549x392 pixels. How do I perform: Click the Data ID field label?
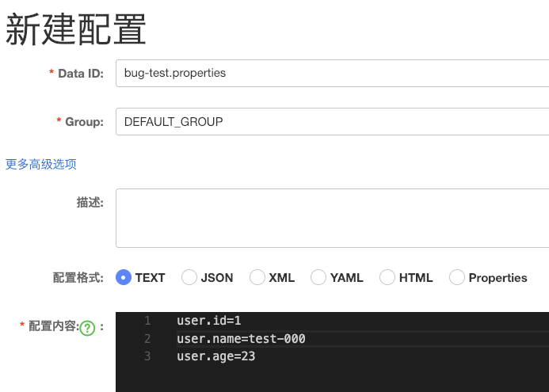tap(81, 74)
